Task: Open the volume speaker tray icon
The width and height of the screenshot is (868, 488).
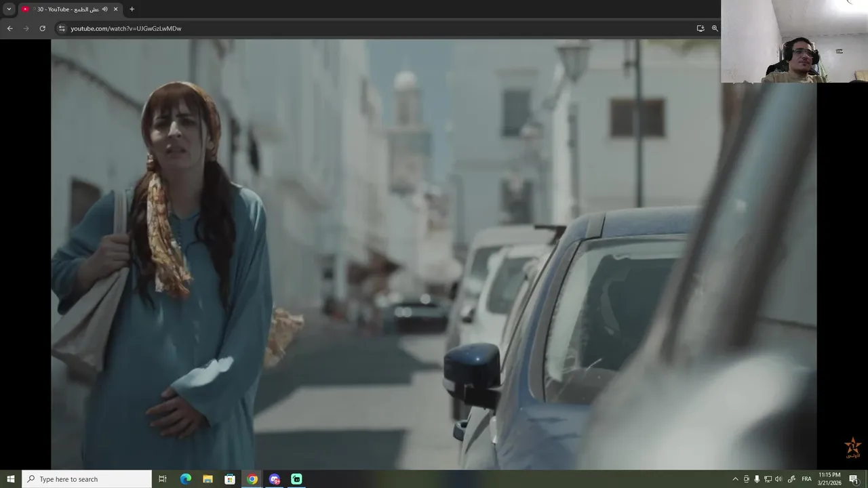Action: (778, 479)
